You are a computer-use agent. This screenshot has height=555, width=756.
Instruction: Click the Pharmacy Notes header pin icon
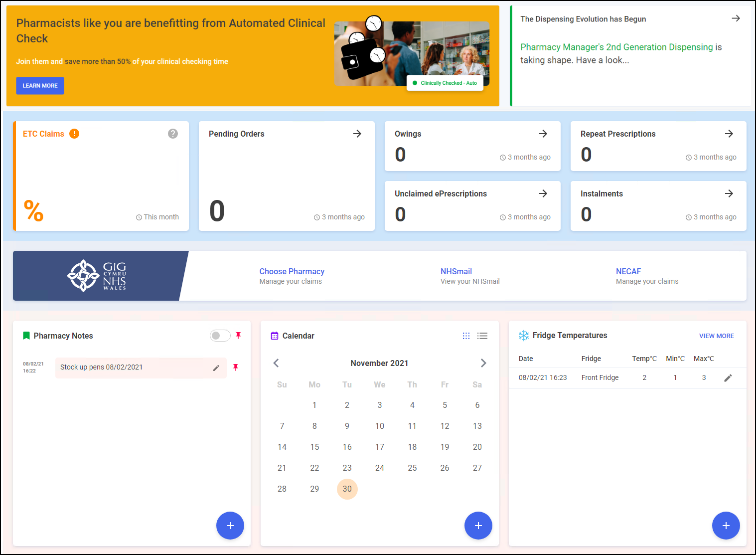tap(238, 336)
